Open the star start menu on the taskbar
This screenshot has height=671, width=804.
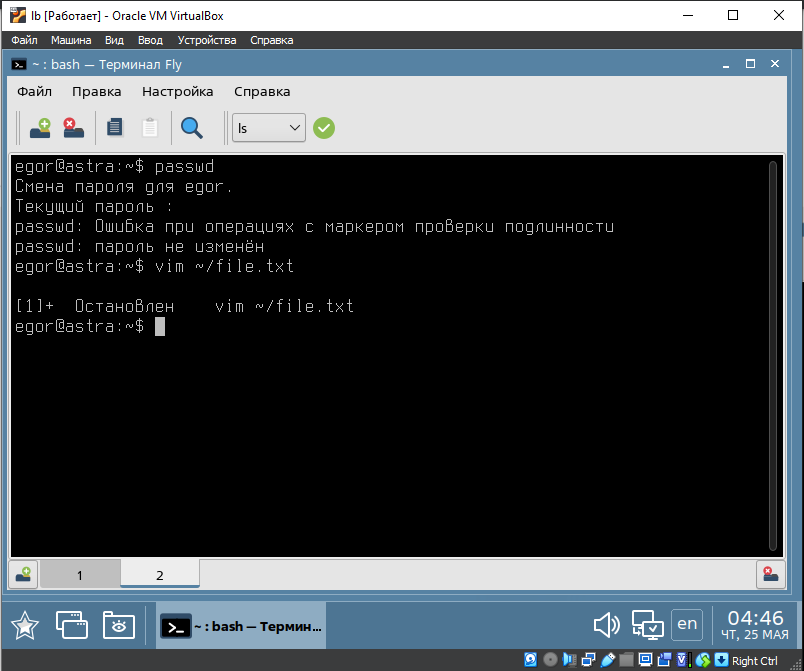tap(25, 626)
